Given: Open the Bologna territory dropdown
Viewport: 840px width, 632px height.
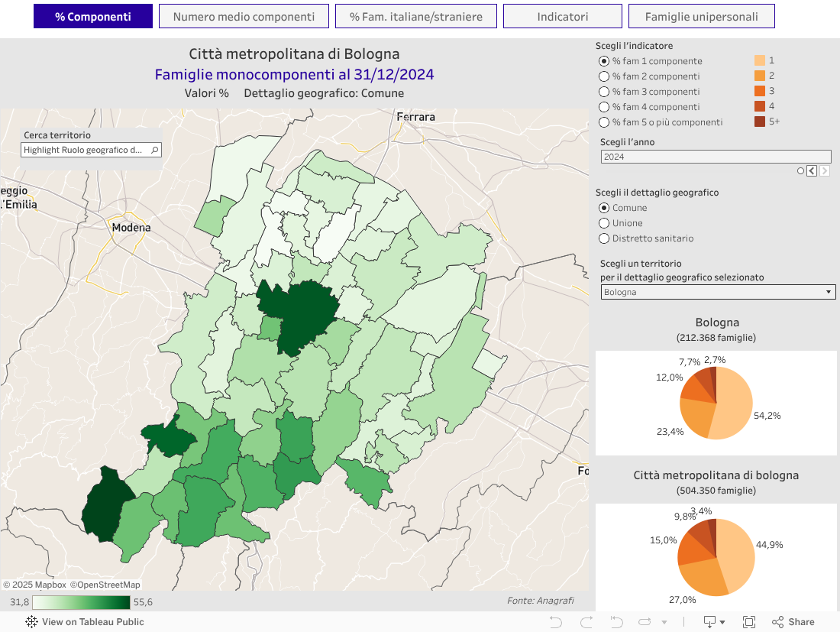Looking at the screenshot, I should point(718,292).
